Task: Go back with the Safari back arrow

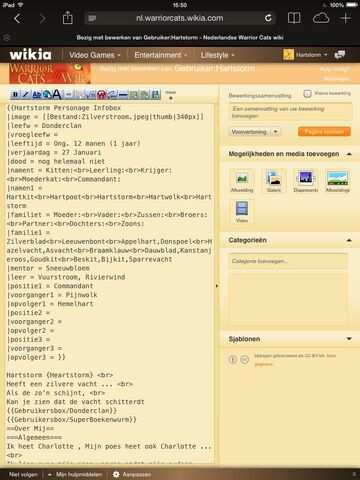Action: (17, 18)
